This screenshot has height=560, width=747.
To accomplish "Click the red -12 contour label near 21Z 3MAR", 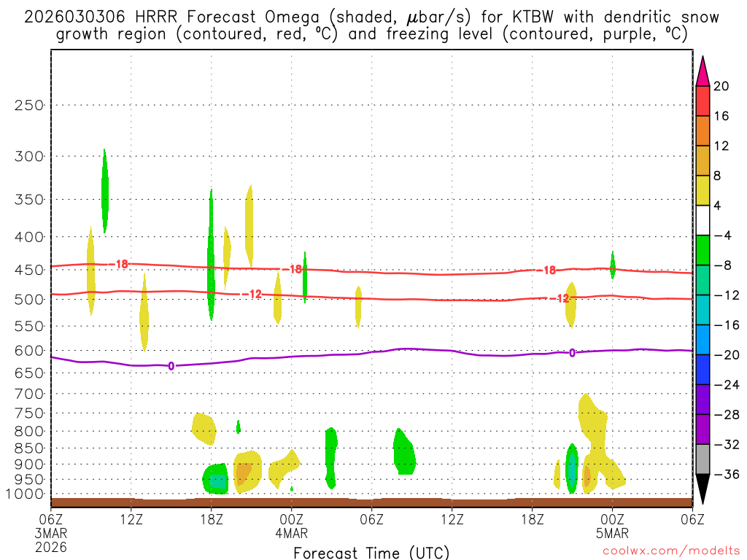I will [x=252, y=295].
